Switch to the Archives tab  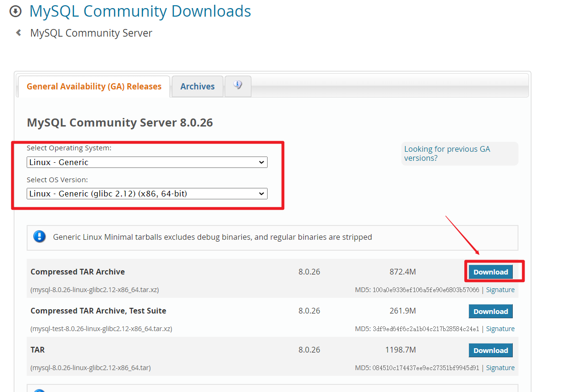pos(198,87)
